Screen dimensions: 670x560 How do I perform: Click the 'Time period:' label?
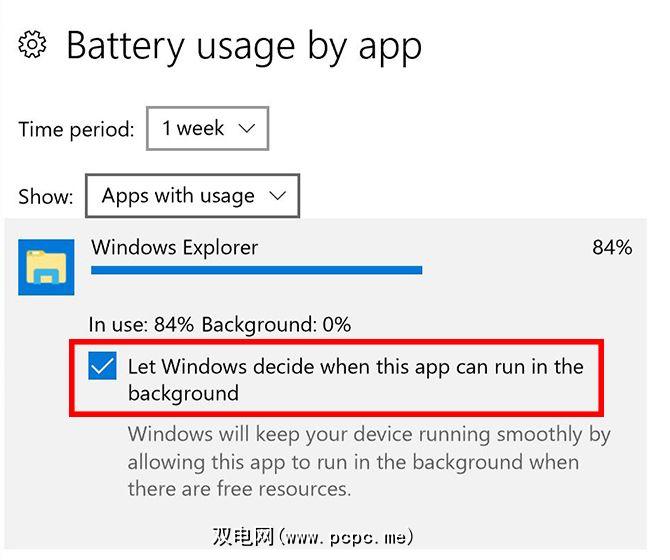[76, 130]
